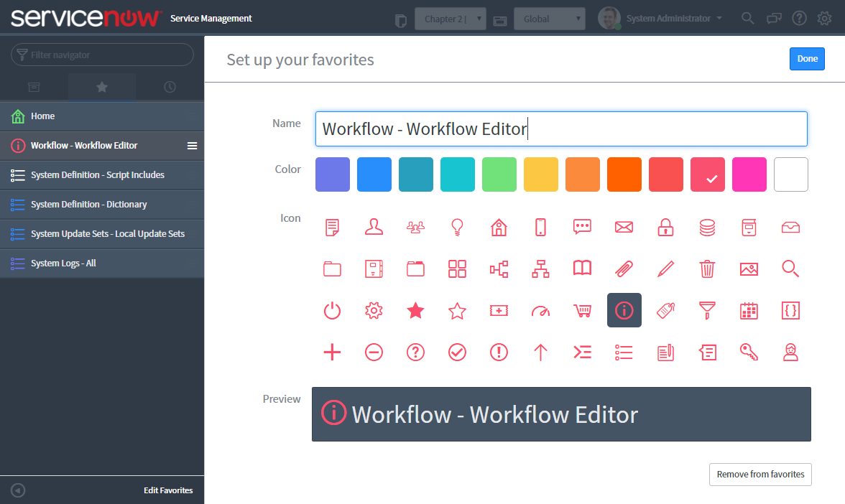845x504 pixels.
Task: Pick the open book icon
Action: pyautogui.click(x=582, y=269)
